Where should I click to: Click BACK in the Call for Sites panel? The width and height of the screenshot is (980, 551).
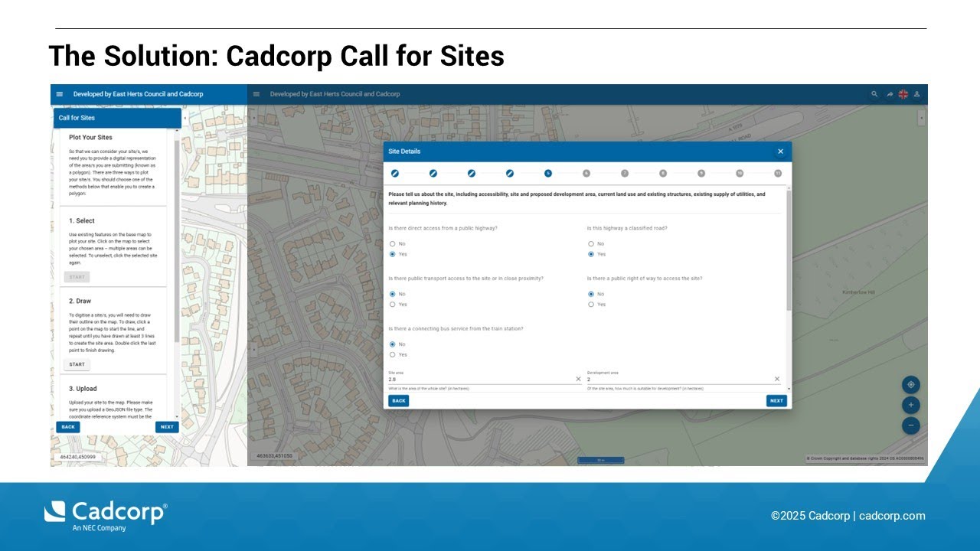pyautogui.click(x=68, y=427)
